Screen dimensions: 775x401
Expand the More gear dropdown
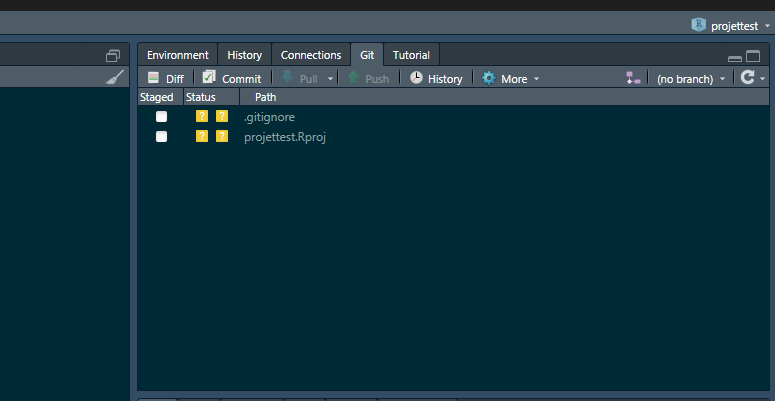(511, 78)
